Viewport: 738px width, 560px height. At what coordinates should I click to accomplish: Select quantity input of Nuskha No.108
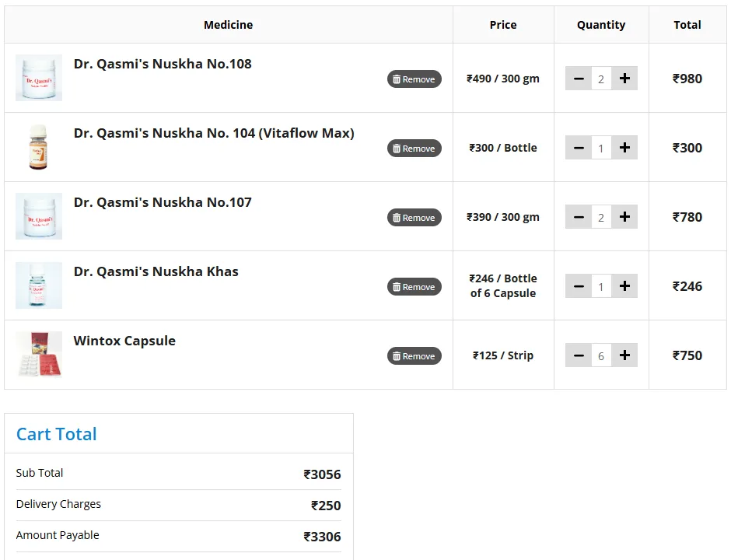[x=601, y=79]
